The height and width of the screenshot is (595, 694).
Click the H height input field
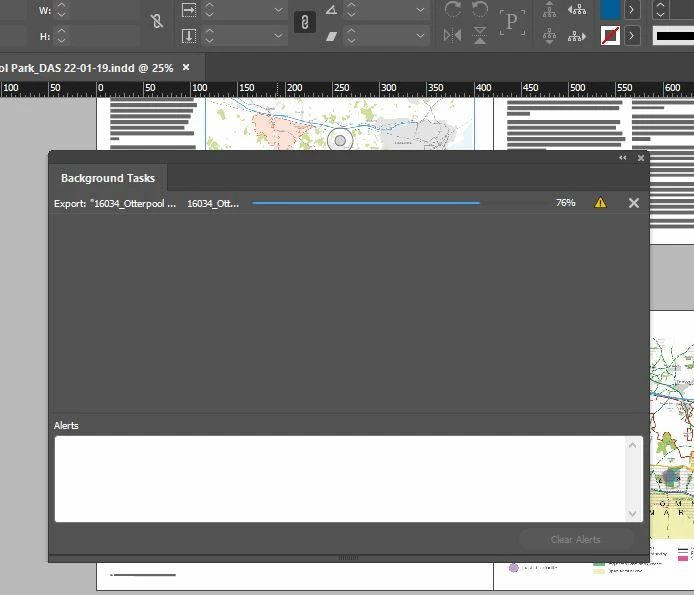104,36
